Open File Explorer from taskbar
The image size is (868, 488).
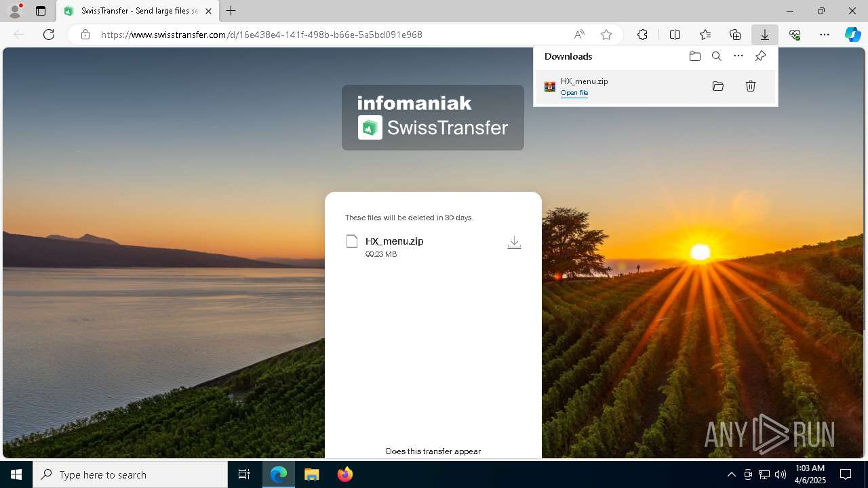[x=312, y=474]
